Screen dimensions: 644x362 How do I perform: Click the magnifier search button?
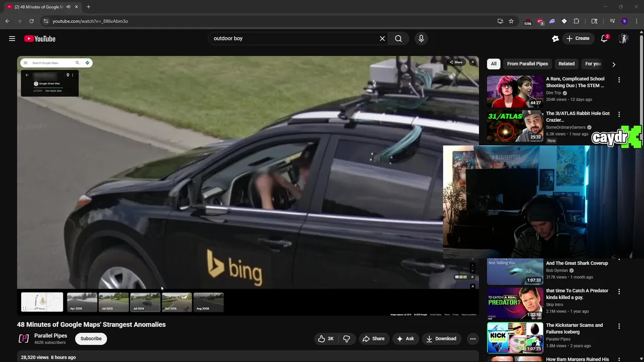pyautogui.click(x=398, y=39)
